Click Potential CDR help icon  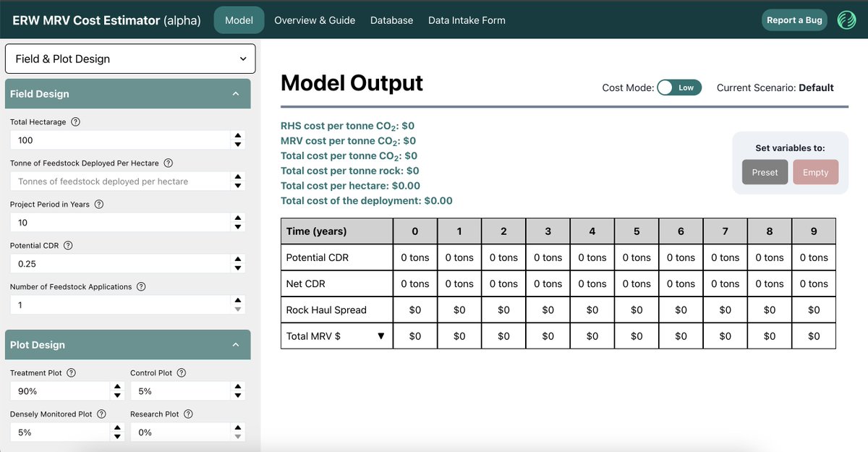pyautogui.click(x=68, y=246)
